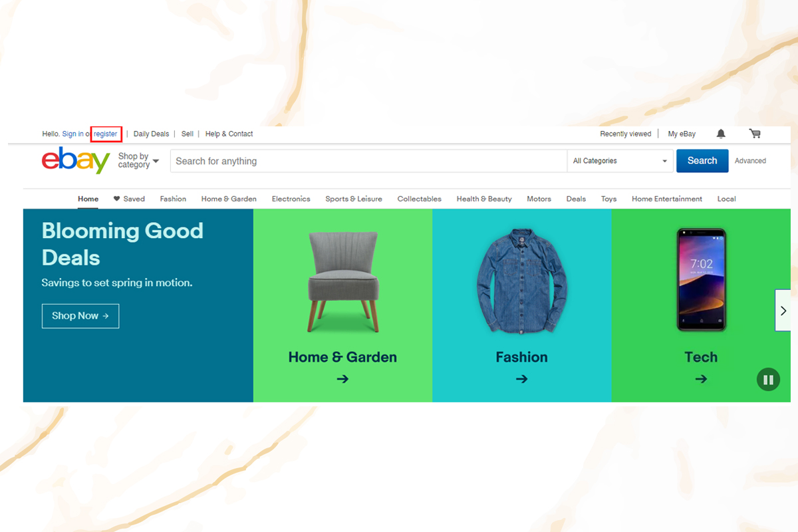Go to the Motors category tab
This screenshot has width=798, height=532.
tap(539, 199)
